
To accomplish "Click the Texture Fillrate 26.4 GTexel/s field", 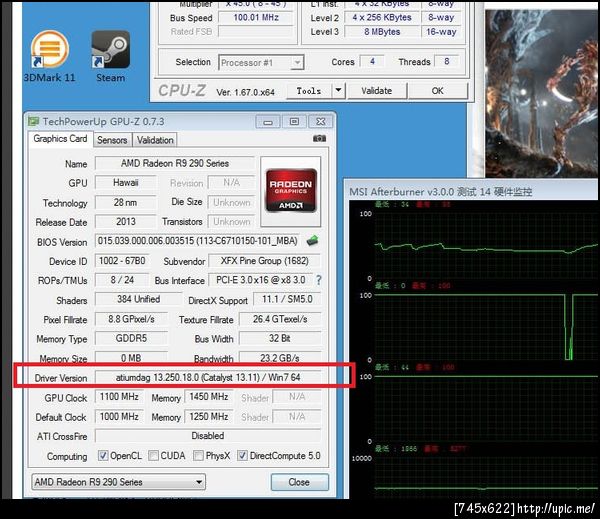I will coord(280,319).
